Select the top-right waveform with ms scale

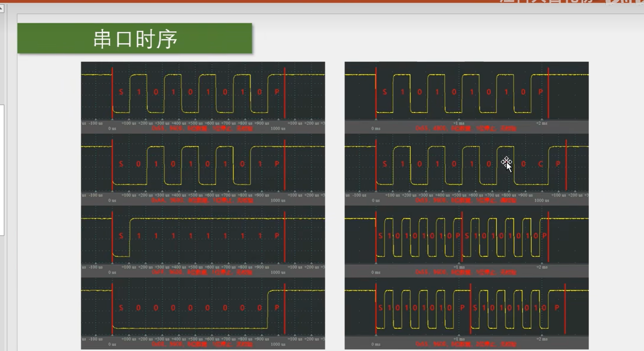coord(466,97)
